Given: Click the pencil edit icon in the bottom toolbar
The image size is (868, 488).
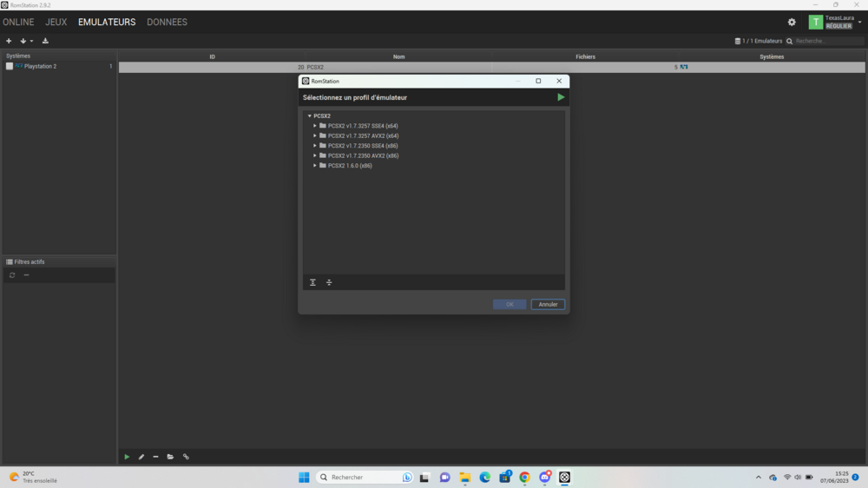Looking at the screenshot, I should [141, 457].
